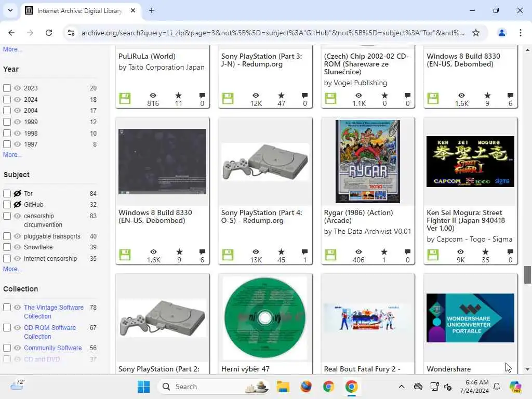Click the address bar URL

(x=273, y=33)
